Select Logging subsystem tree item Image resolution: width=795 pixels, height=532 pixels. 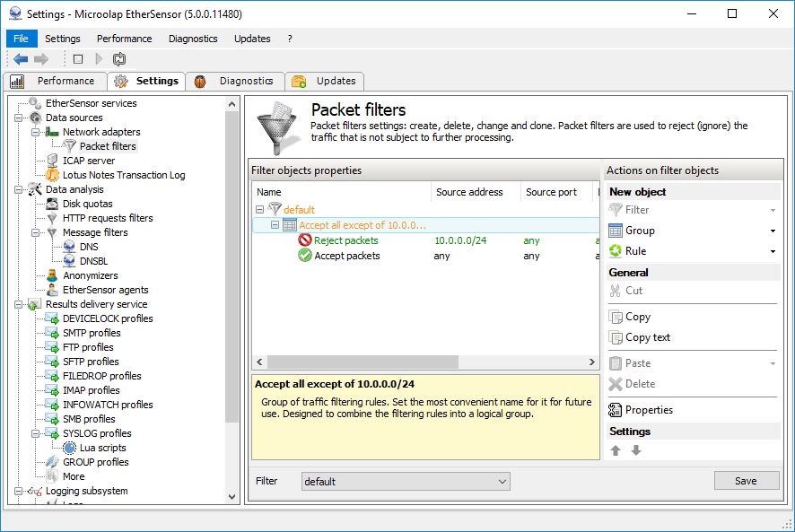(86, 491)
